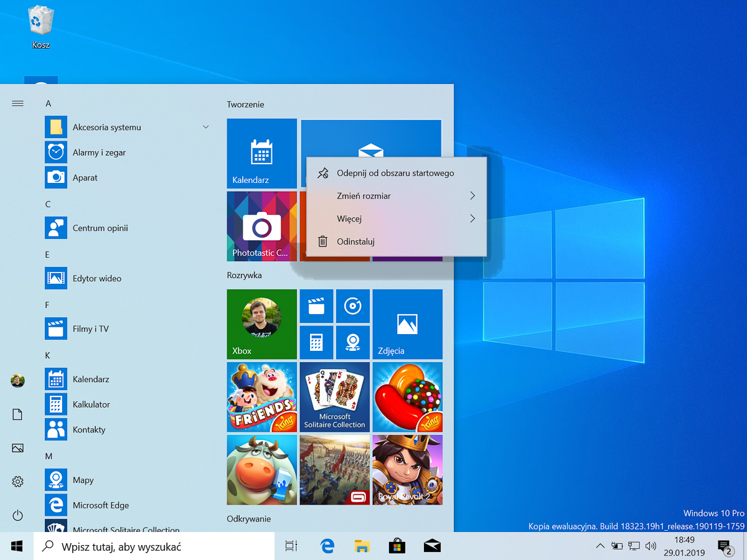Expand Akcesoria systemu chevron
Image resolution: width=747 pixels, height=560 pixels.
tap(205, 127)
